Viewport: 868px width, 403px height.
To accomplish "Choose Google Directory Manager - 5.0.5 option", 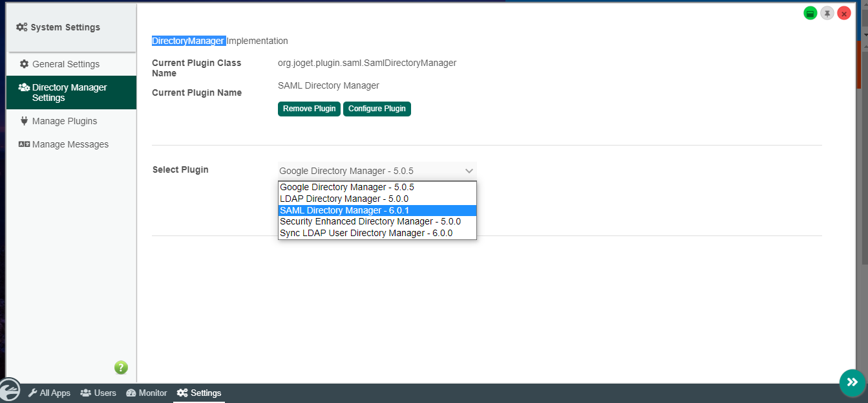I will 346,187.
